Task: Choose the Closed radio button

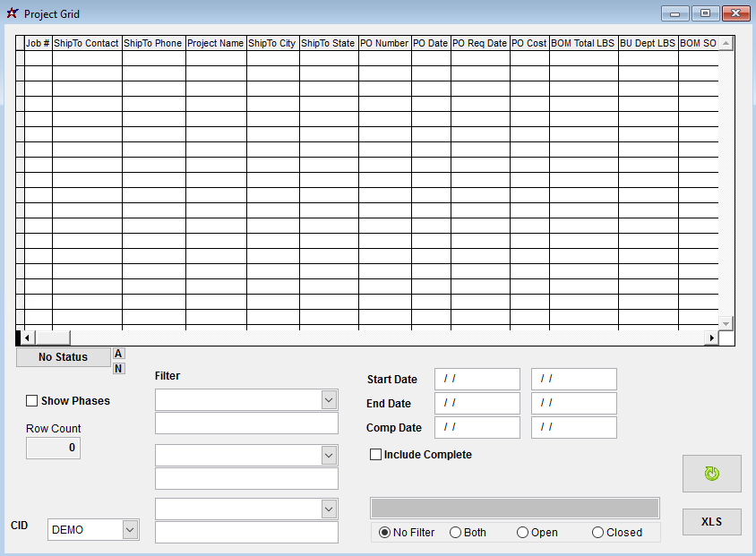Action: coord(598,533)
